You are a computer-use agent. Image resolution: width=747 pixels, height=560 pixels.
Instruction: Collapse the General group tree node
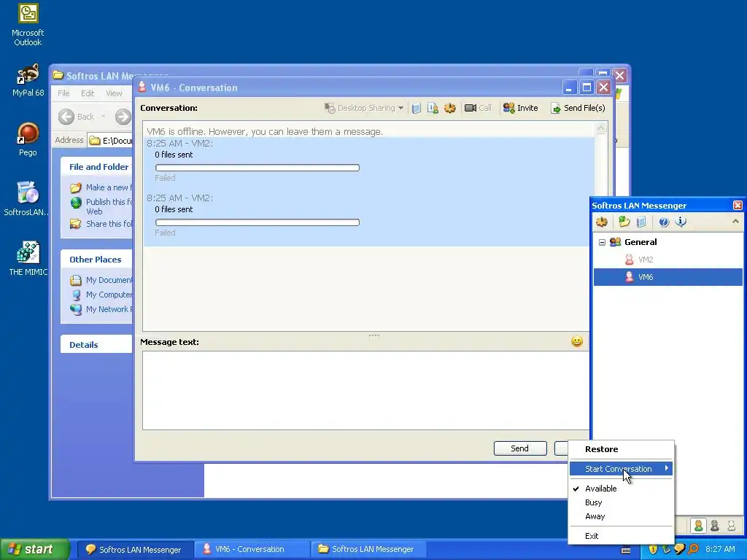(x=602, y=242)
